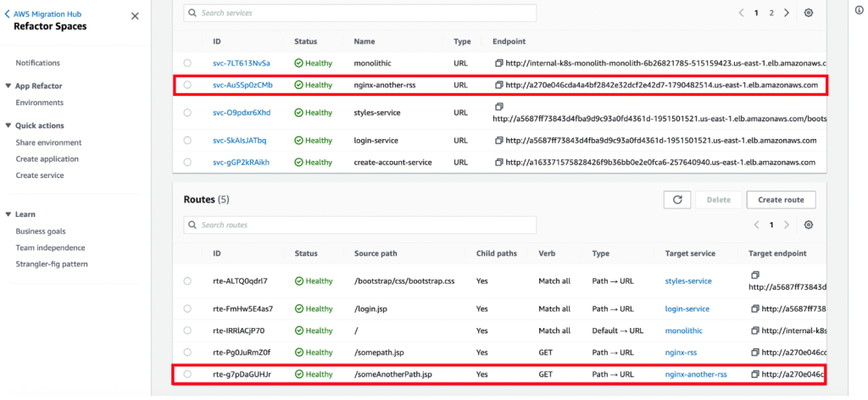Copy login-service endpoint URL
The width and height of the screenshot is (868, 400).
[498, 141]
